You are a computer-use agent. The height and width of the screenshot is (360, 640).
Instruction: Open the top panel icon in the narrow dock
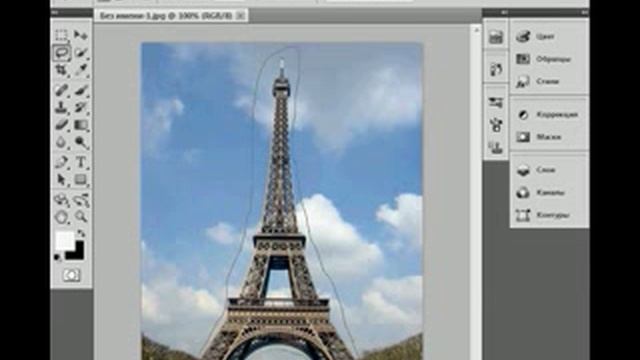click(496, 37)
